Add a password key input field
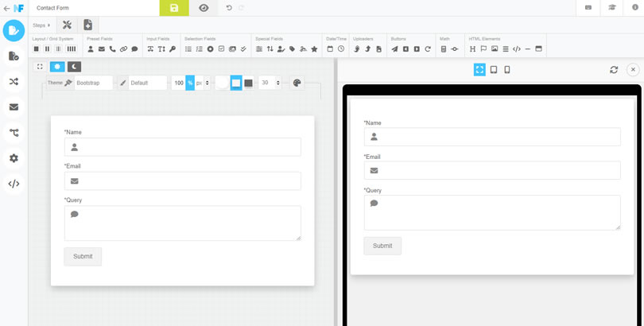The height and width of the screenshot is (326, 644). click(x=173, y=49)
